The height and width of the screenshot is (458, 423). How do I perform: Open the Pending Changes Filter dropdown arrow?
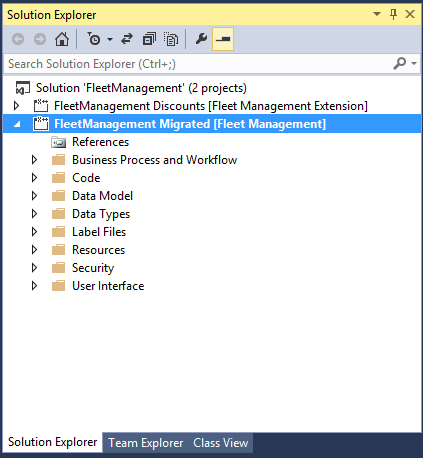pos(110,39)
